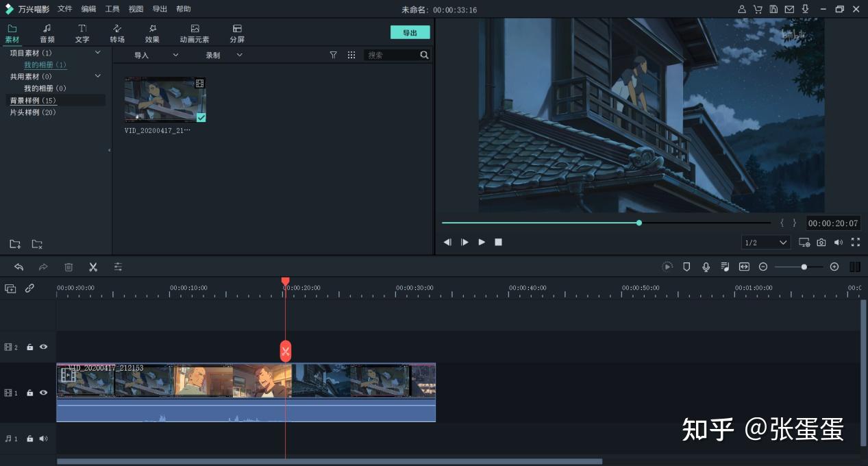Open preview display settings monitor icon
This screenshot has width=868, height=466.
coord(804,243)
